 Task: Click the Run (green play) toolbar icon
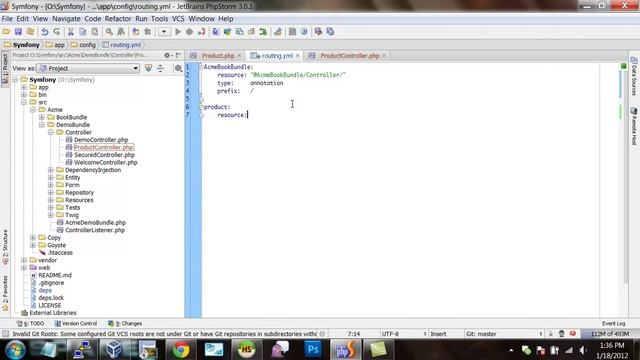[178, 32]
